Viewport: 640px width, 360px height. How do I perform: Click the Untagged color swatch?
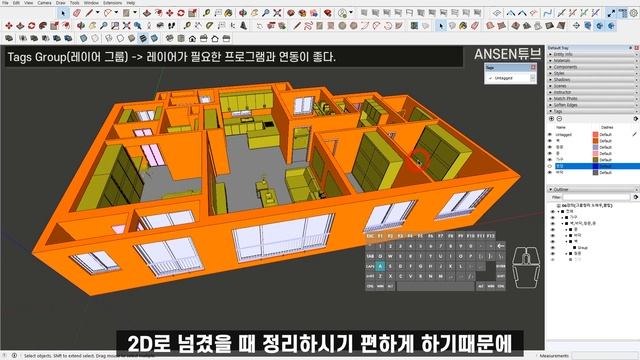pos(595,134)
